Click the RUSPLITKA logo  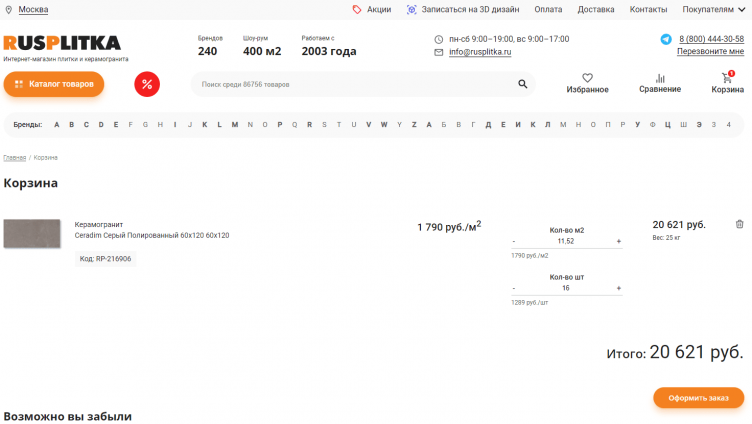(62, 43)
